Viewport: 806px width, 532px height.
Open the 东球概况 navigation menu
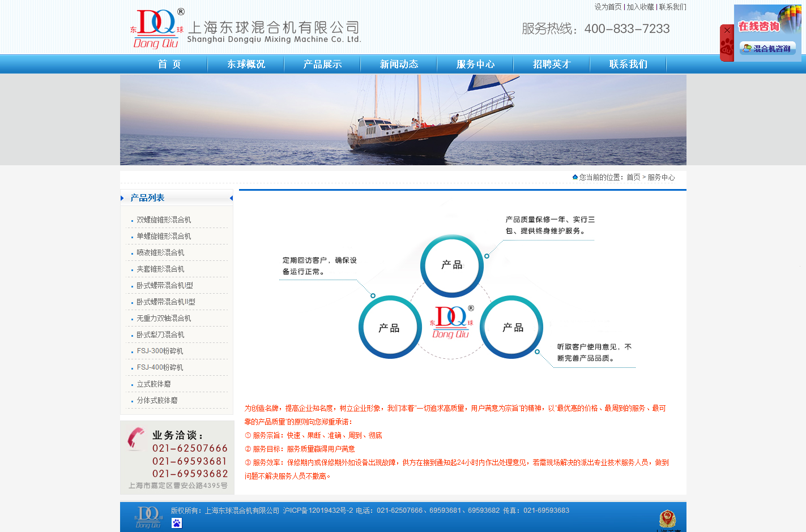click(x=246, y=65)
